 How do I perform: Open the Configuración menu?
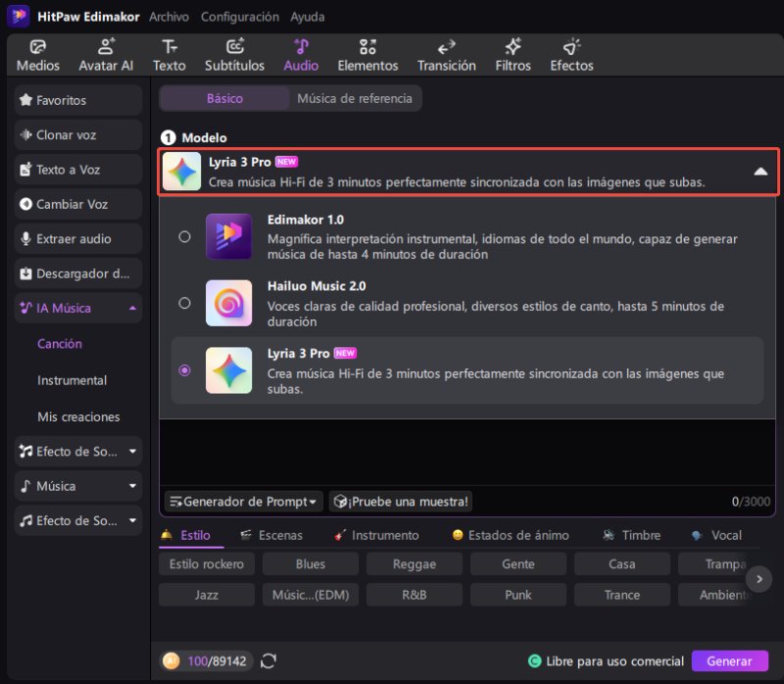pyautogui.click(x=240, y=17)
